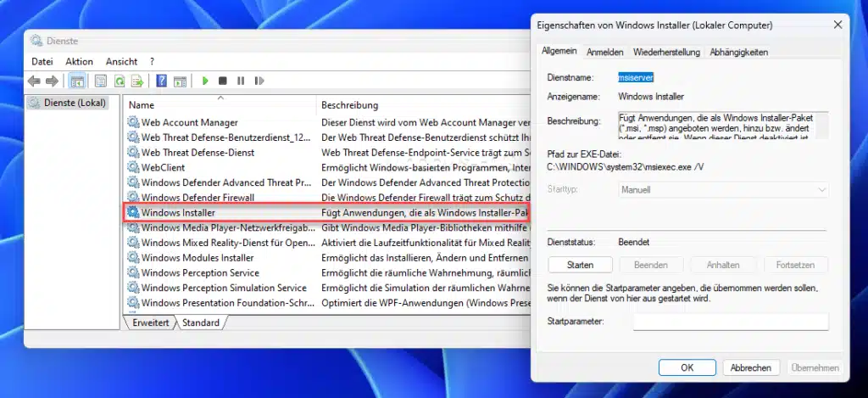Sort by the Beschreibung column header
Viewport: 868px width, 398px height.
click(424, 104)
